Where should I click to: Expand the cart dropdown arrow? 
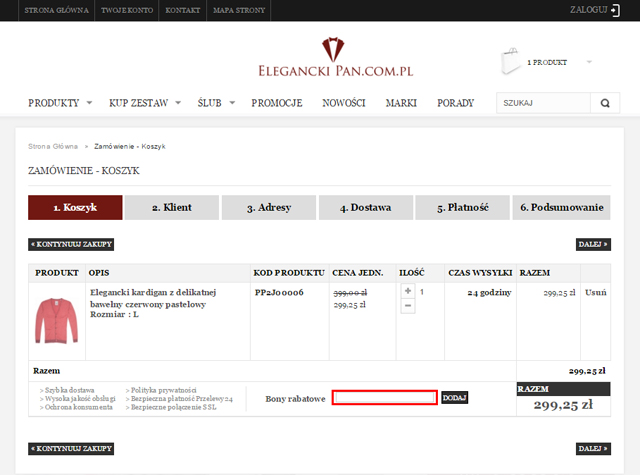click(x=589, y=62)
